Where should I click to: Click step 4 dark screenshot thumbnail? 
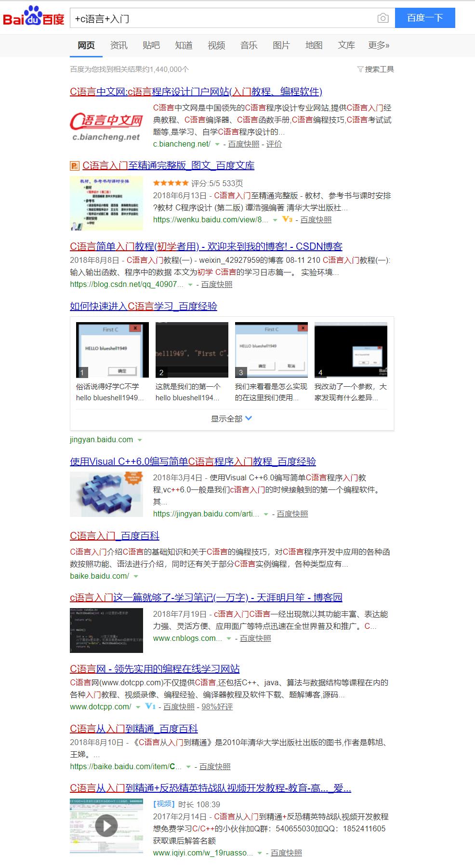click(351, 350)
